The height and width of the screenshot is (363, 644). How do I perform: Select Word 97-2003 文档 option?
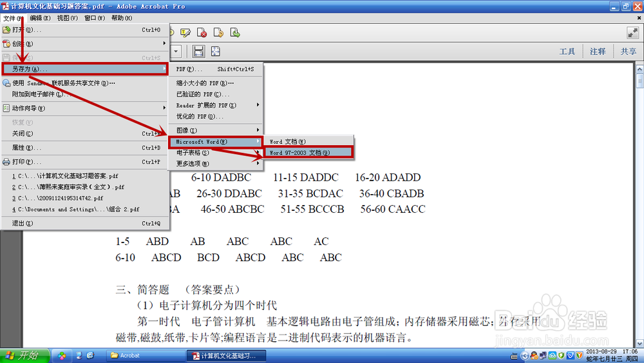click(308, 153)
